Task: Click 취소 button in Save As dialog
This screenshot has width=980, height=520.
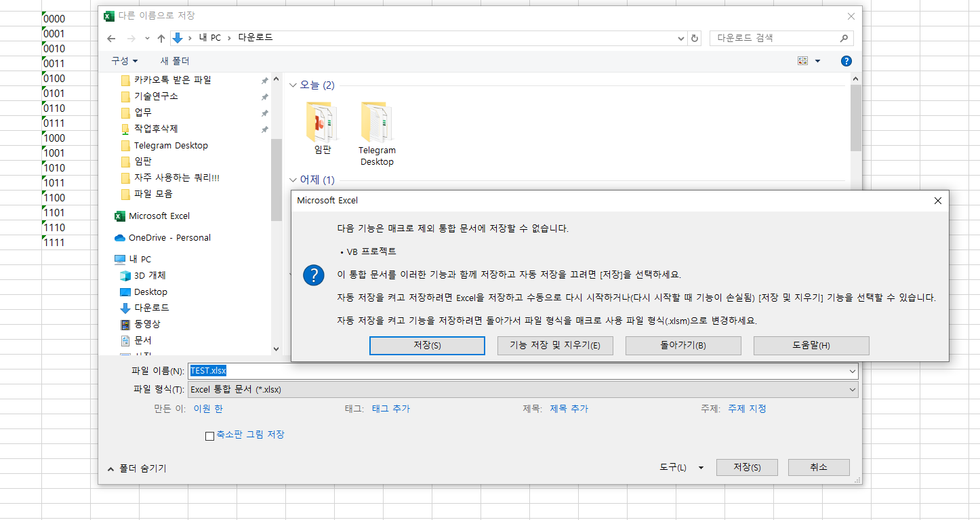Action: (819, 468)
